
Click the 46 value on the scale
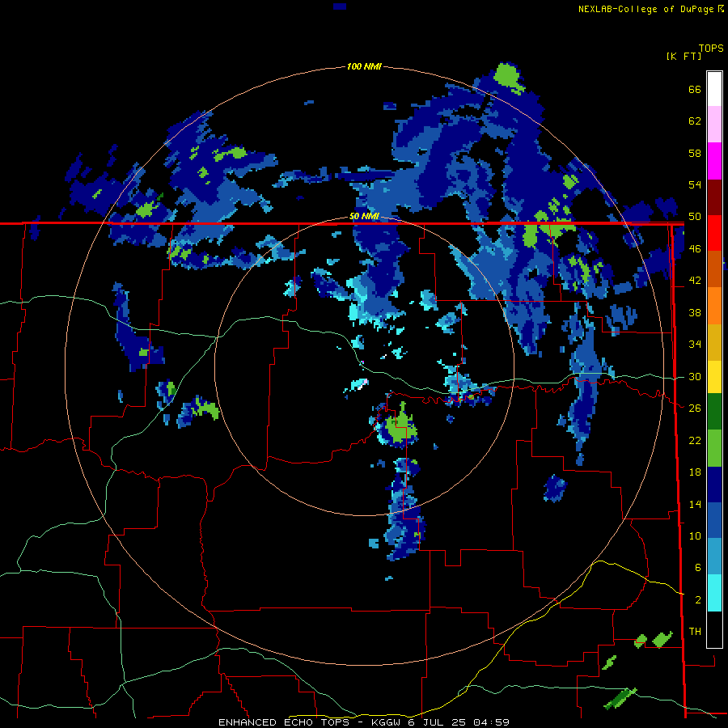click(x=695, y=249)
